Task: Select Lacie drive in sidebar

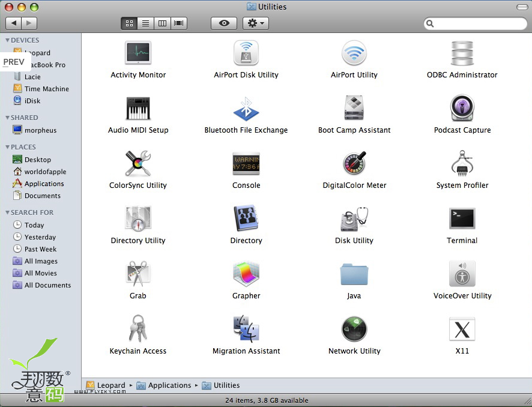Action: 41,77
